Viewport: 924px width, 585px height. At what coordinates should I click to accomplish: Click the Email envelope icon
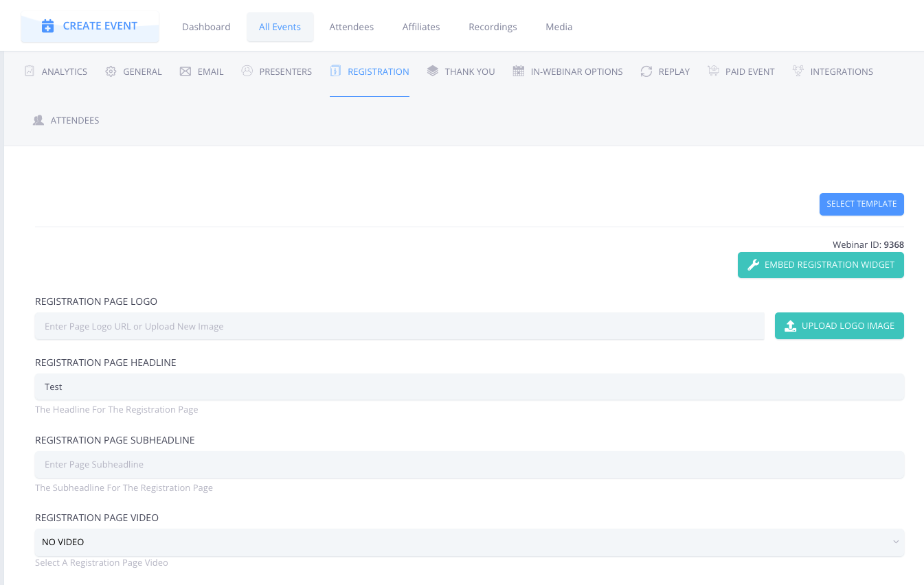[x=185, y=71]
